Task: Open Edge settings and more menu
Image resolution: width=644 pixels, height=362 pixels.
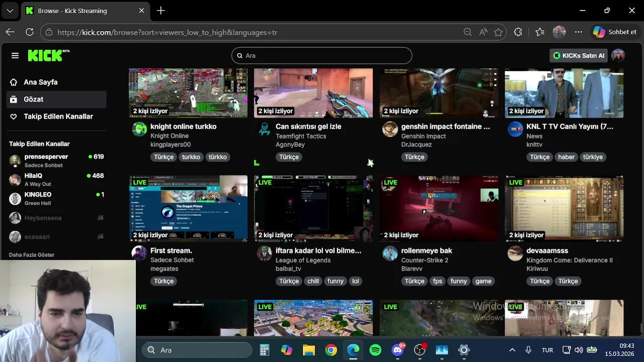Action: click(579, 32)
